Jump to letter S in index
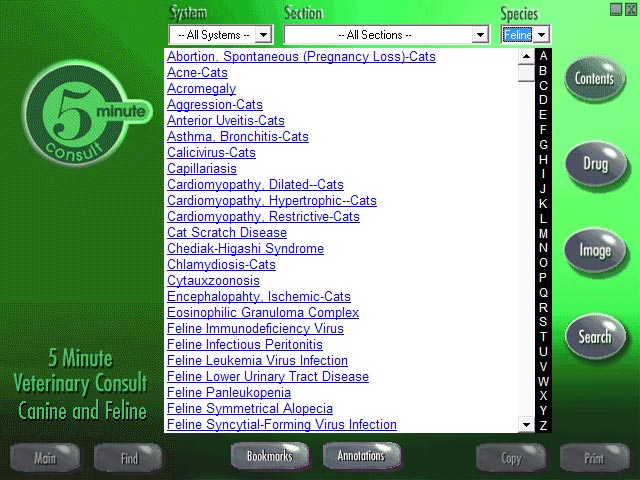Image resolution: width=640 pixels, height=480 pixels. pos(543,322)
